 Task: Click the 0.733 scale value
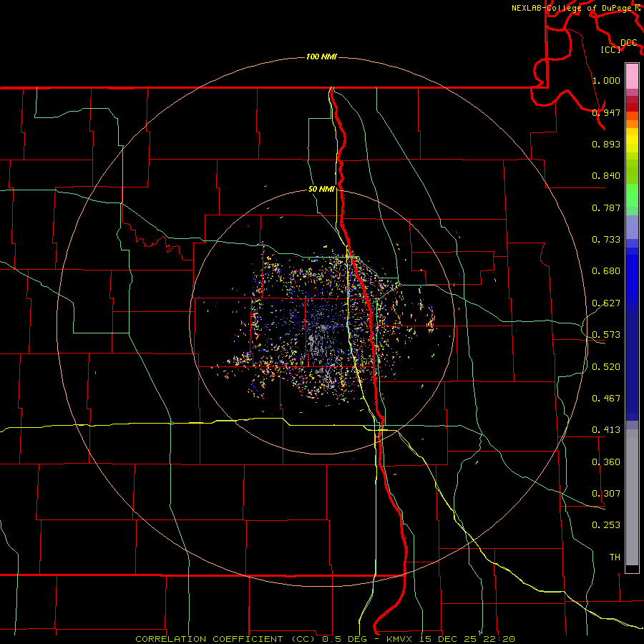point(606,240)
